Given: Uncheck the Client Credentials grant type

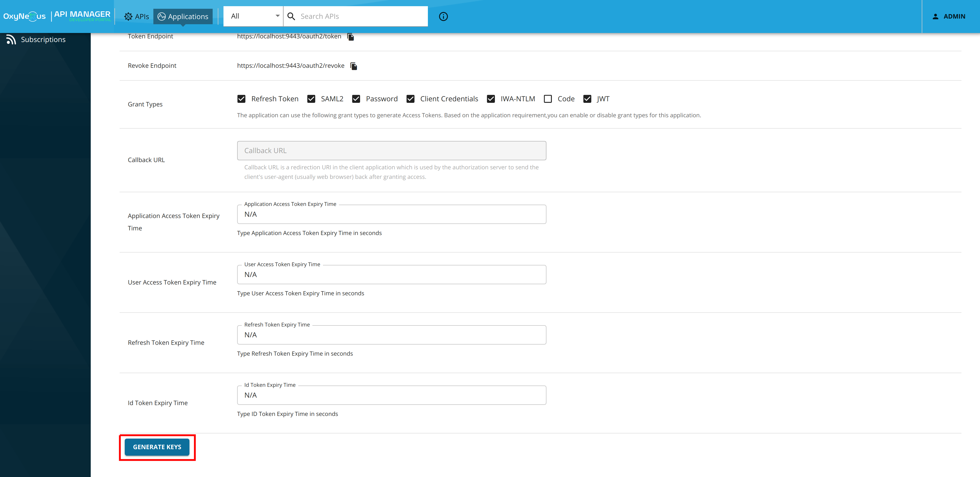Looking at the screenshot, I should point(411,99).
